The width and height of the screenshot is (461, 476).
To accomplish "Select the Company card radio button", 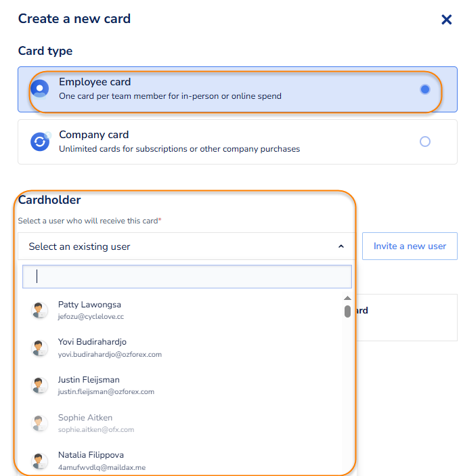I will coord(424,142).
